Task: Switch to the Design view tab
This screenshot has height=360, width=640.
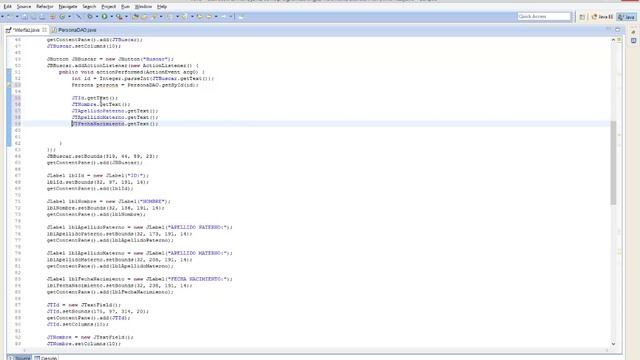Action: 46,358
